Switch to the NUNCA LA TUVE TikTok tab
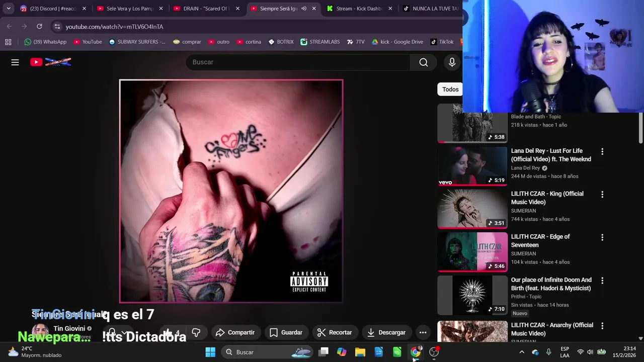This screenshot has width=644, height=362. point(432,9)
